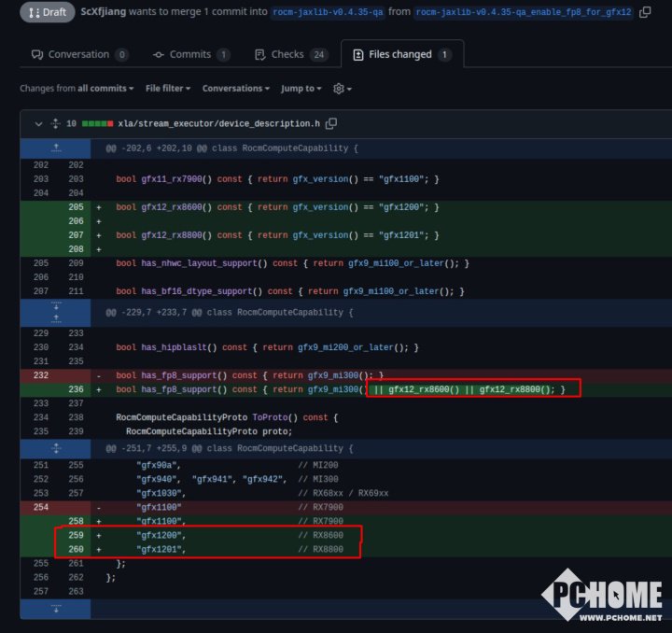Expand up hunk above line 202
Image resolution: width=672 pixels, height=633 pixels.
click(56, 148)
